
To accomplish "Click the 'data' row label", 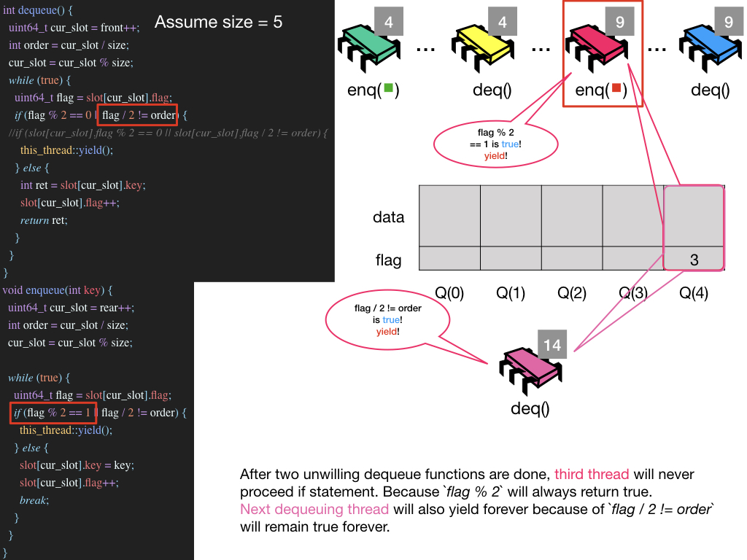I will pos(388,217).
